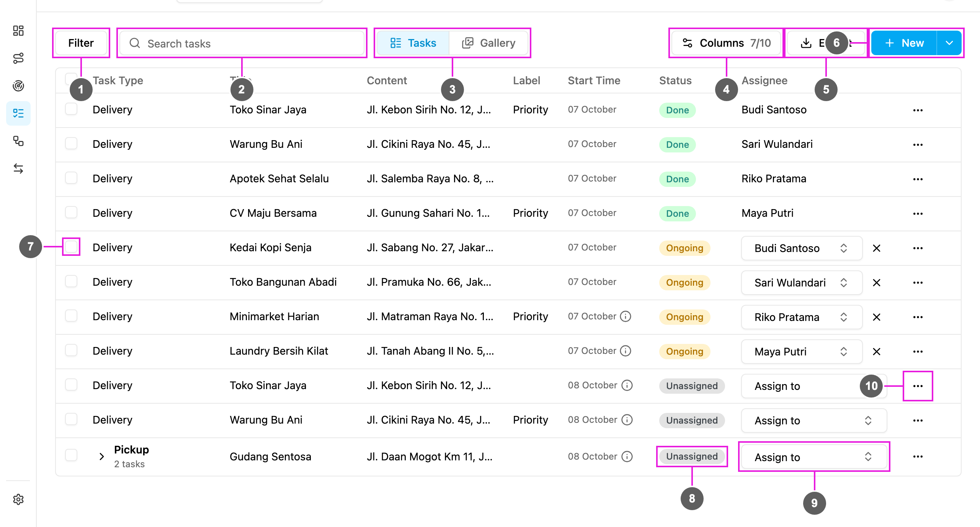Screen dimensions: 980x527
Task: Expand the Pickup 2 tasks group
Action: pyautogui.click(x=101, y=457)
